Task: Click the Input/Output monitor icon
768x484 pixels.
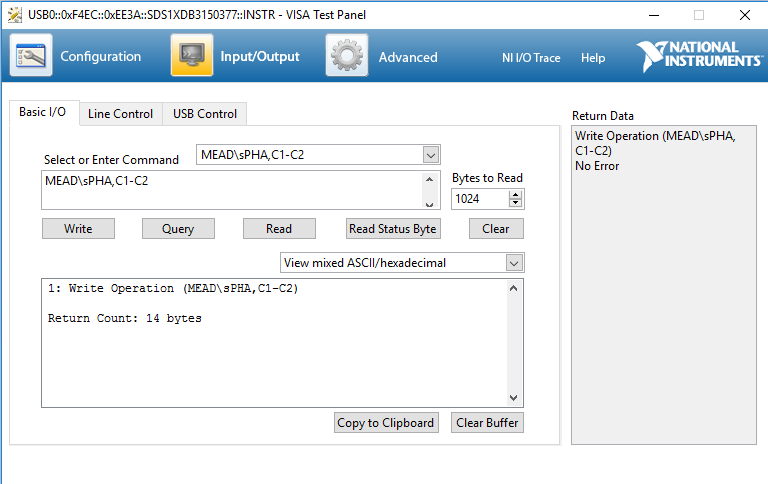Action: [x=191, y=56]
